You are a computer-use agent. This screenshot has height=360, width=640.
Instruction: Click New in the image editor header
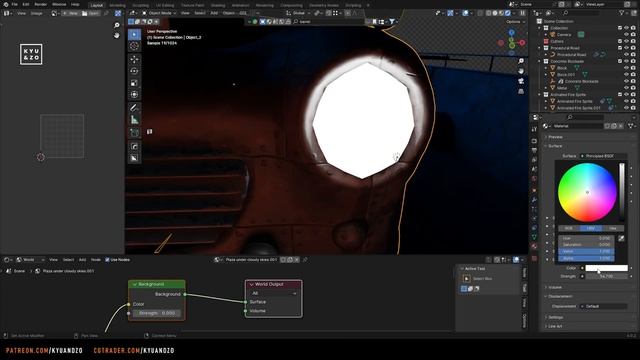(70, 13)
